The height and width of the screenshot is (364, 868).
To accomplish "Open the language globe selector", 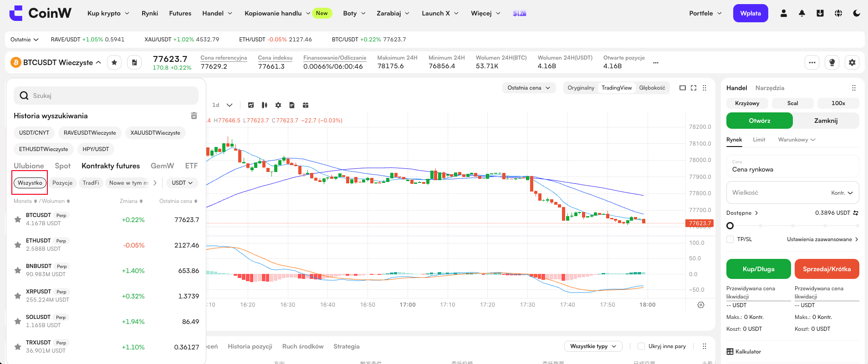I will point(838,13).
